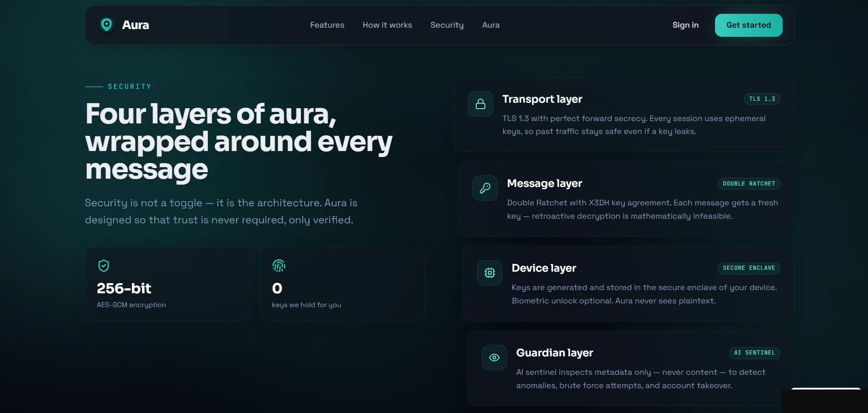This screenshot has width=868, height=413.
Task: Click the Guardian layer eye icon
Action: click(x=494, y=357)
